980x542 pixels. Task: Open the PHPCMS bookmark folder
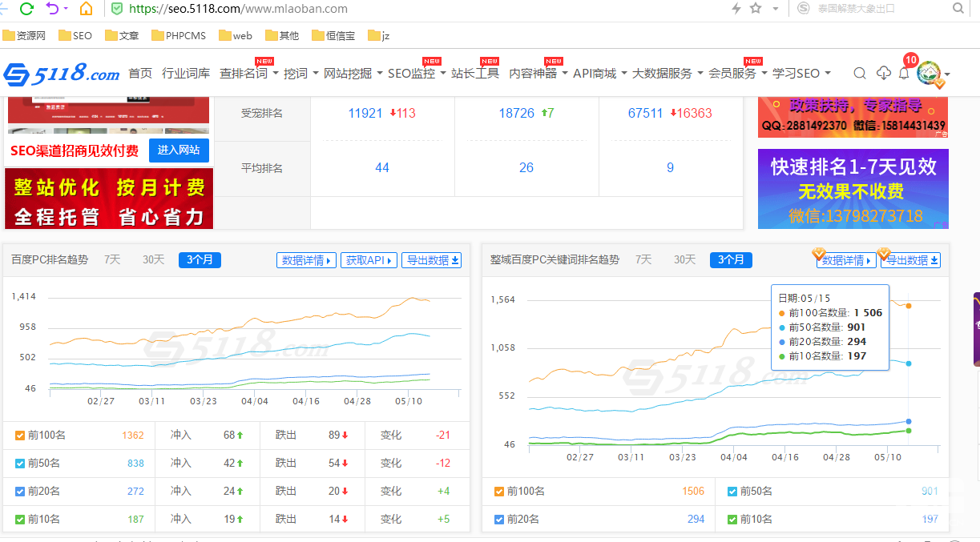coord(178,35)
